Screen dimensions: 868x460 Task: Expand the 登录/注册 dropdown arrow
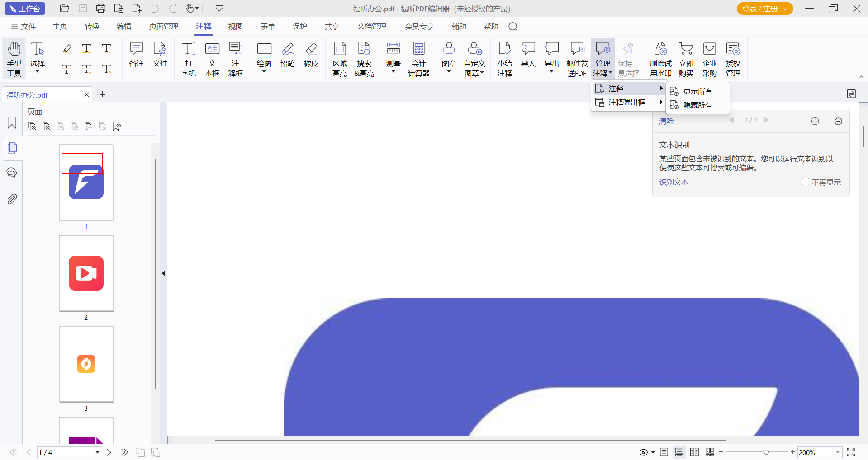(x=785, y=9)
